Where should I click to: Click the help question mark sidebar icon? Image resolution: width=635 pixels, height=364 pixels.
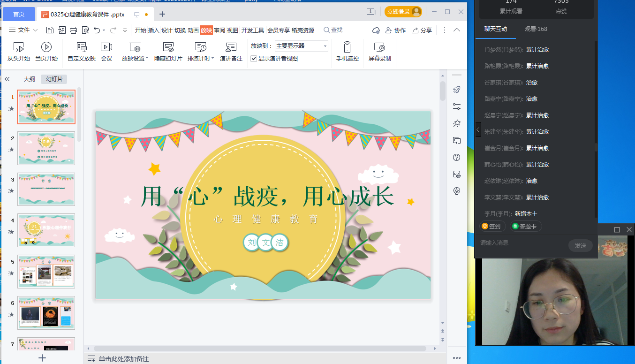click(x=457, y=157)
